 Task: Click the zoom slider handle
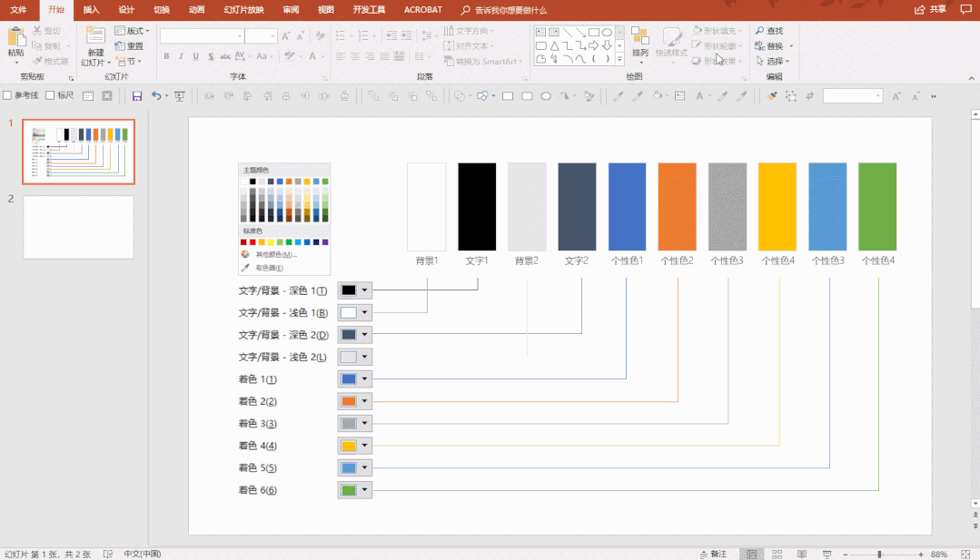[x=879, y=555]
